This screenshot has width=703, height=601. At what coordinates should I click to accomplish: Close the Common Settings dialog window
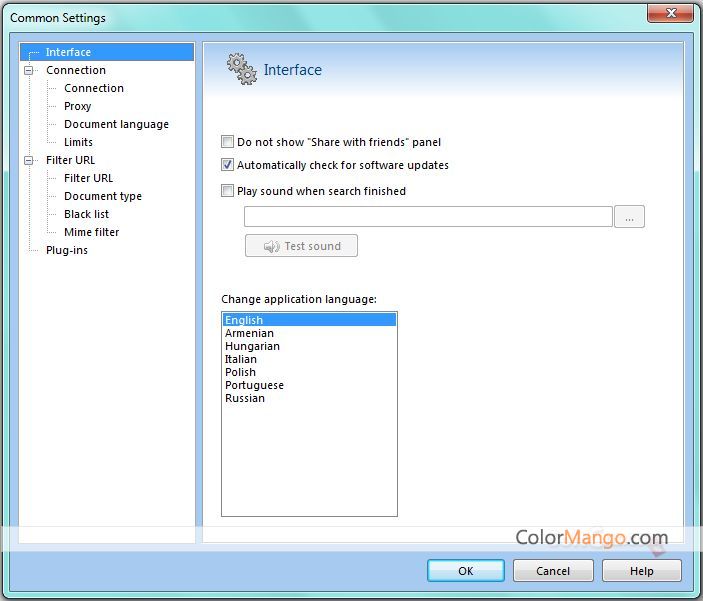[x=670, y=14]
